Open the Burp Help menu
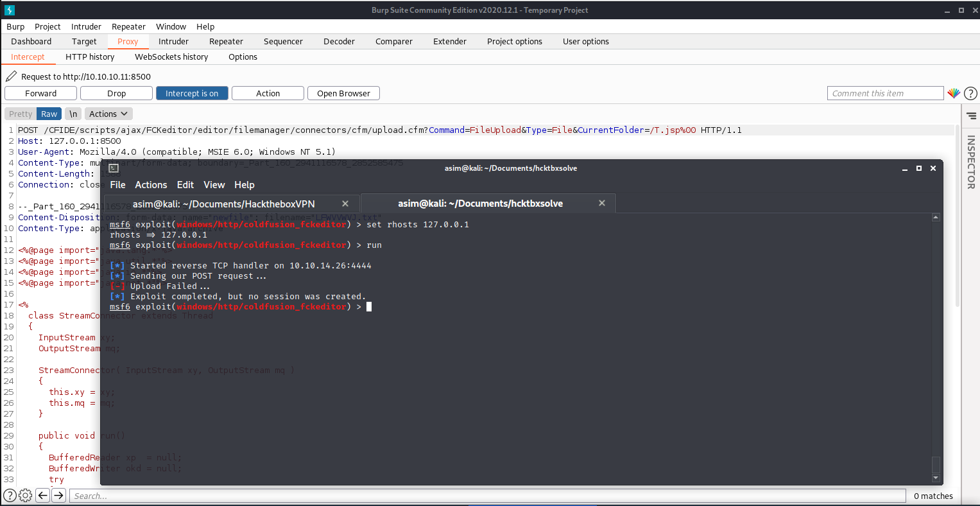 coord(205,26)
